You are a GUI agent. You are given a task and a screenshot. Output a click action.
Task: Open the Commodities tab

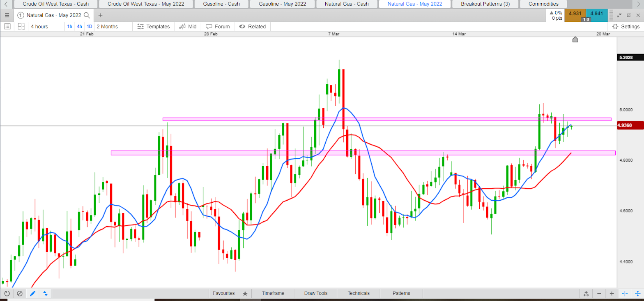543,4
